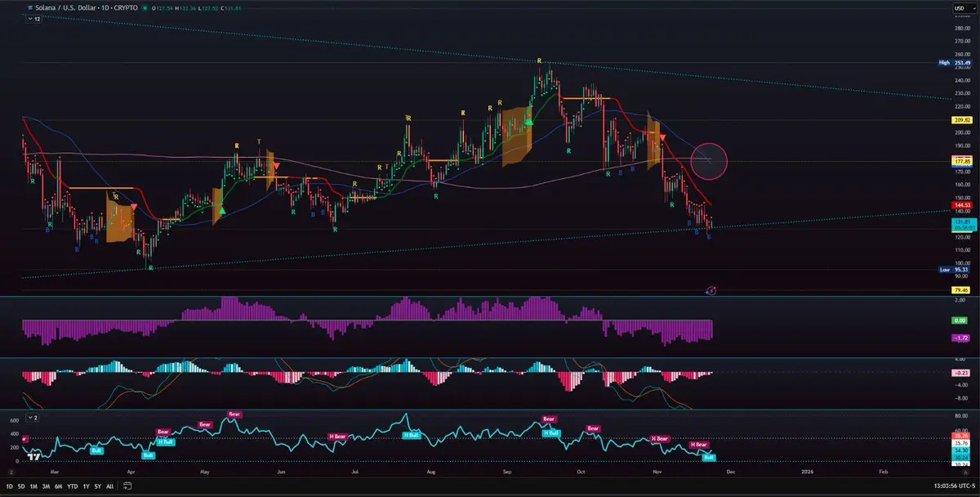The width and height of the screenshot is (980, 497).
Task: Open the go-to-date calendar icon
Action: point(127,486)
